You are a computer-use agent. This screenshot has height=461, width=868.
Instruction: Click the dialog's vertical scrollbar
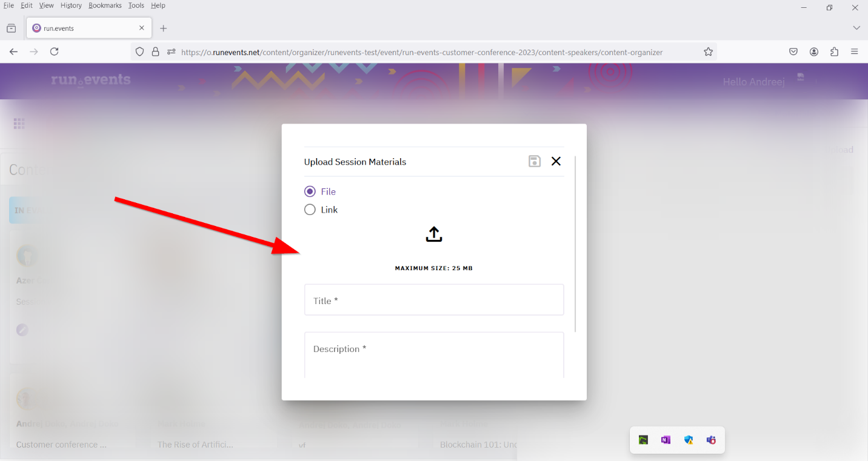(575, 244)
